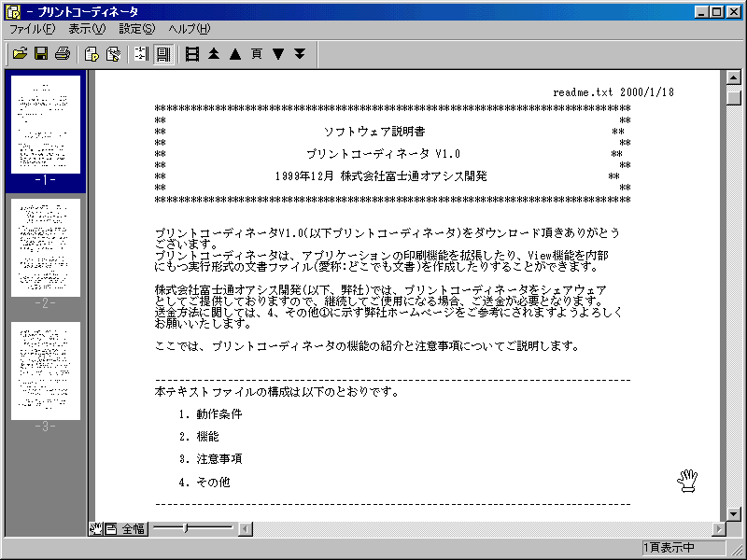Click the zoom slider handle
Screen dimensions: 747x560
tap(186, 527)
